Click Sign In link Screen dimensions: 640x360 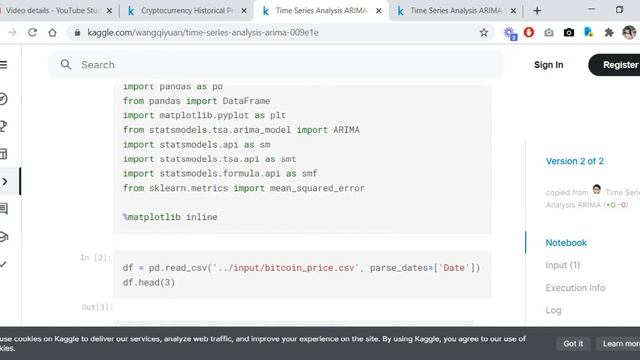pos(548,65)
